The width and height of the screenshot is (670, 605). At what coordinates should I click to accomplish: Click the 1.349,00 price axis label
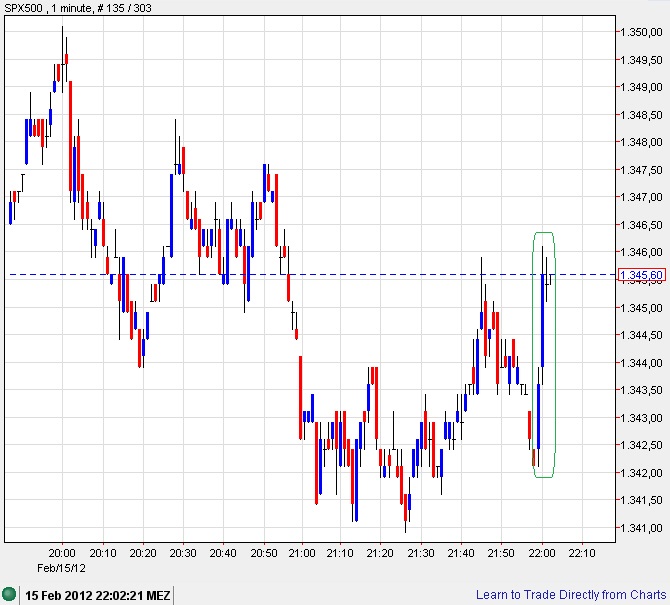pyautogui.click(x=641, y=87)
